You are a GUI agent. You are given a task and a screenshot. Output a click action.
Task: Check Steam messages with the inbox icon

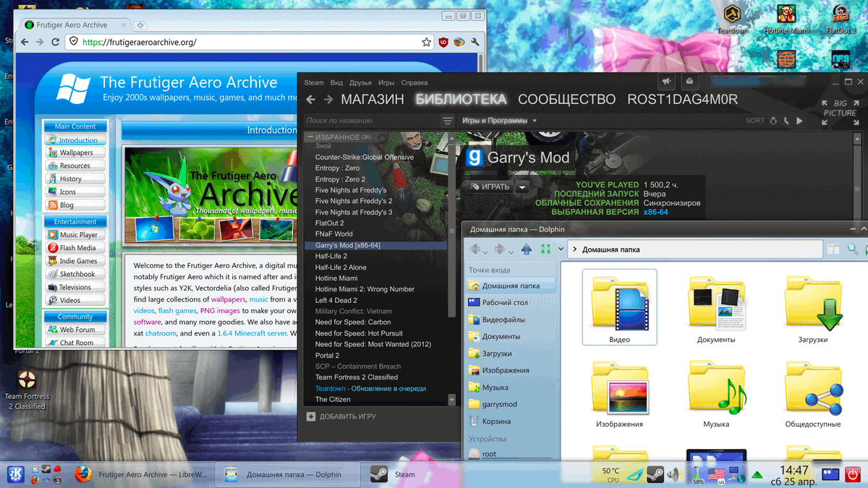pos(689,81)
